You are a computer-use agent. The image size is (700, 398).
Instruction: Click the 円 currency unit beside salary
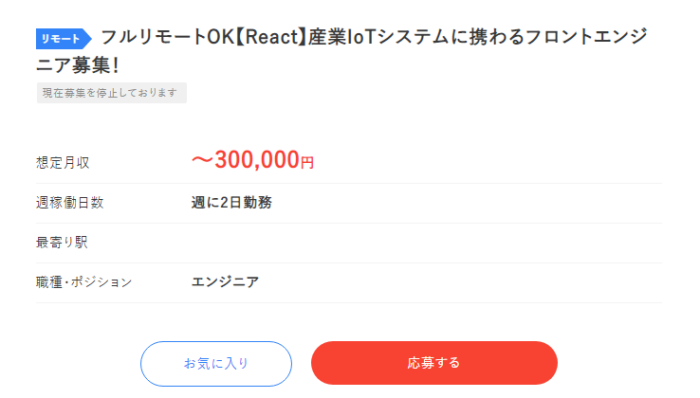click(x=307, y=162)
